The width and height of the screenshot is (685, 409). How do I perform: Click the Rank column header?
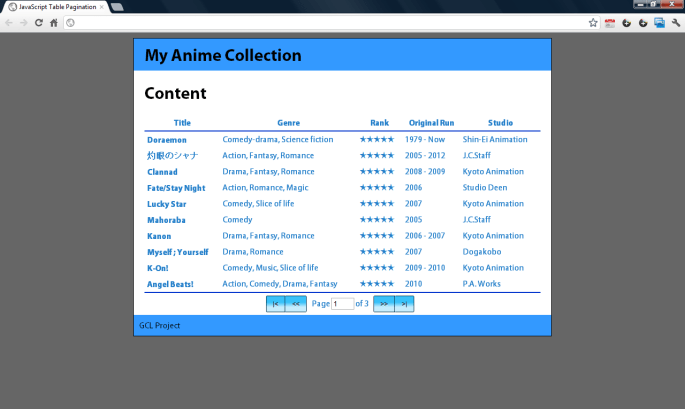[x=379, y=122]
